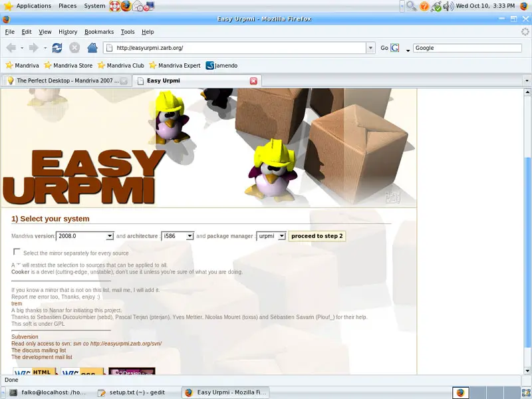Click the Subversion link
The height and width of the screenshot is (399, 532).
pos(25,336)
